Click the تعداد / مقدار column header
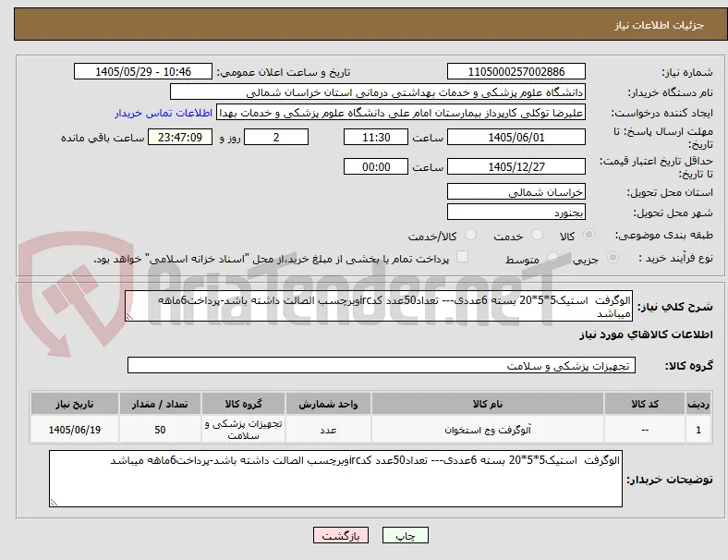Screen dimensions: 728x560 [160, 404]
